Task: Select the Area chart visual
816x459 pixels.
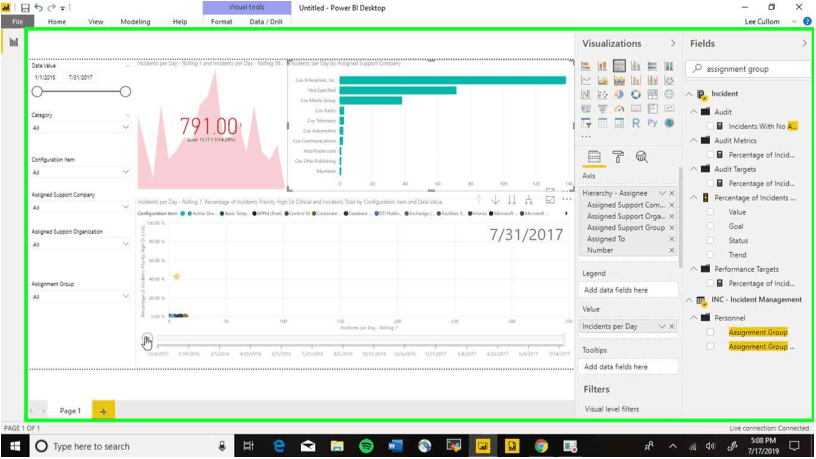Action: click(x=603, y=80)
